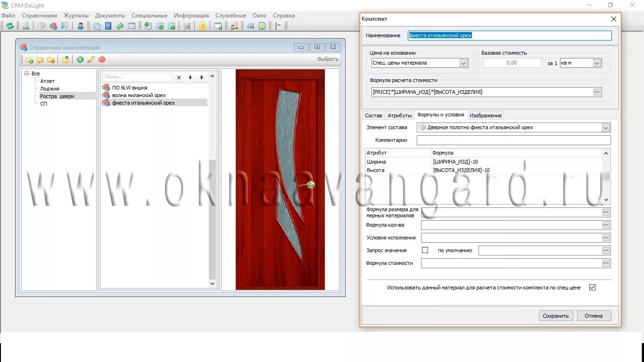
Task: Switch to Атрибуты tab
Action: pos(399,115)
